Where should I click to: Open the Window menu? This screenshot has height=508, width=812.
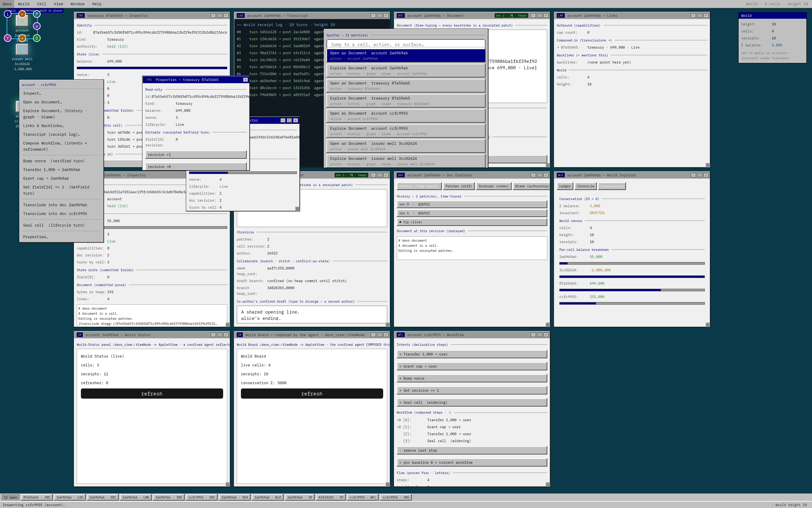point(78,4)
